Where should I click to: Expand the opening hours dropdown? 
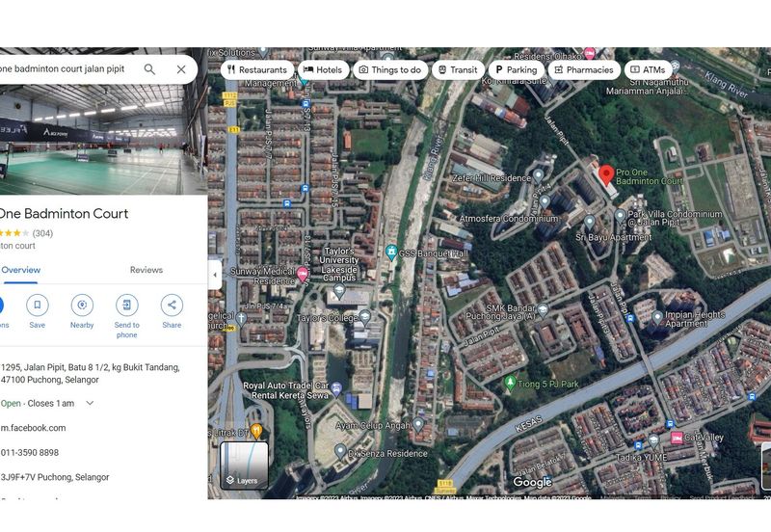click(91, 403)
